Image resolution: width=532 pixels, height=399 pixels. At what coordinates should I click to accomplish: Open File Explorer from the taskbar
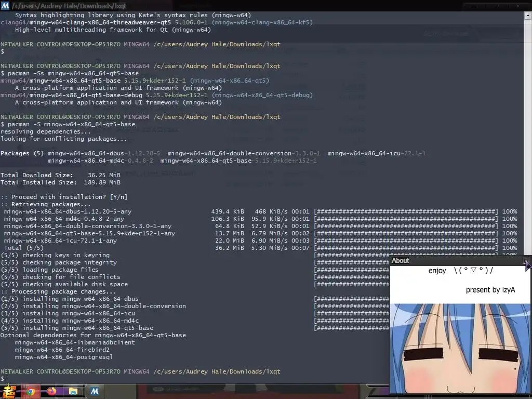pyautogui.click(x=73, y=392)
